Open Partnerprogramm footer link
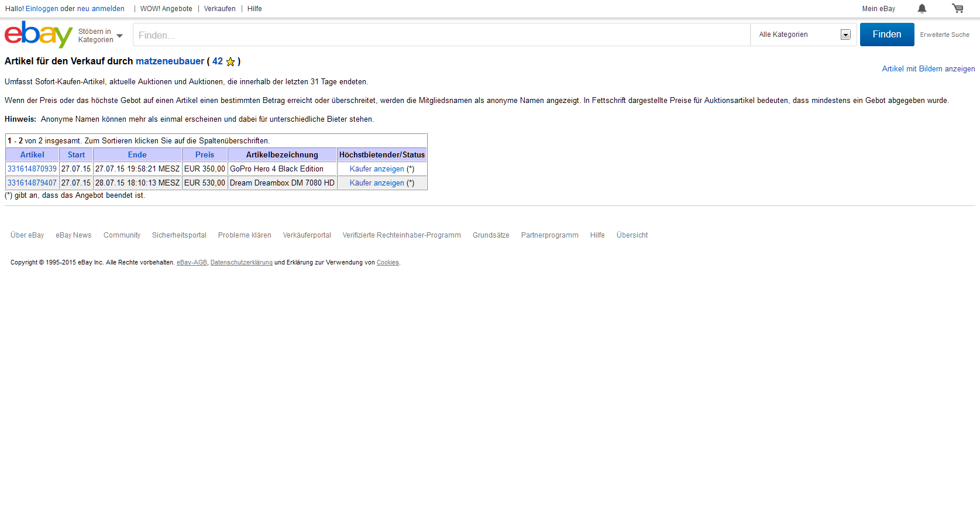This screenshot has height=529, width=980. tap(550, 235)
